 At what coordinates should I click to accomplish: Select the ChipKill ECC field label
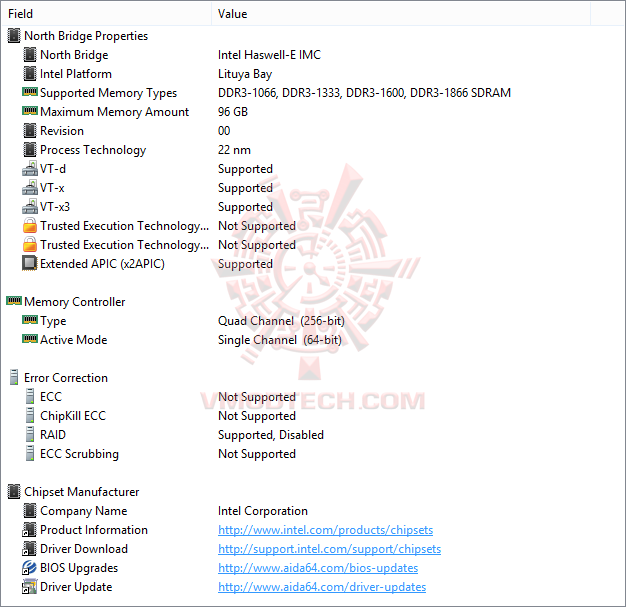(73, 416)
